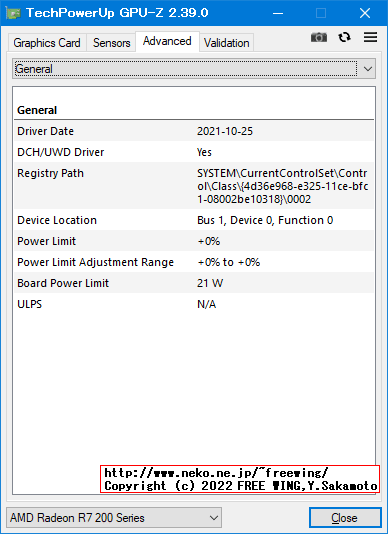Open the hamburger menu icon
Image resolution: width=388 pixels, height=534 pixels.
[370, 37]
